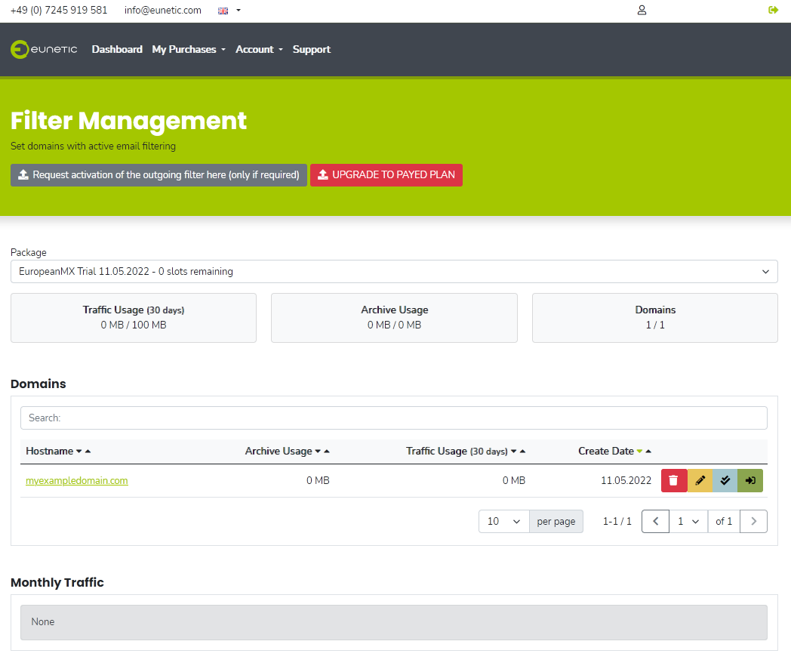Expand the language selector next to the flag
791x672 pixels.
[x=238, y=10]
